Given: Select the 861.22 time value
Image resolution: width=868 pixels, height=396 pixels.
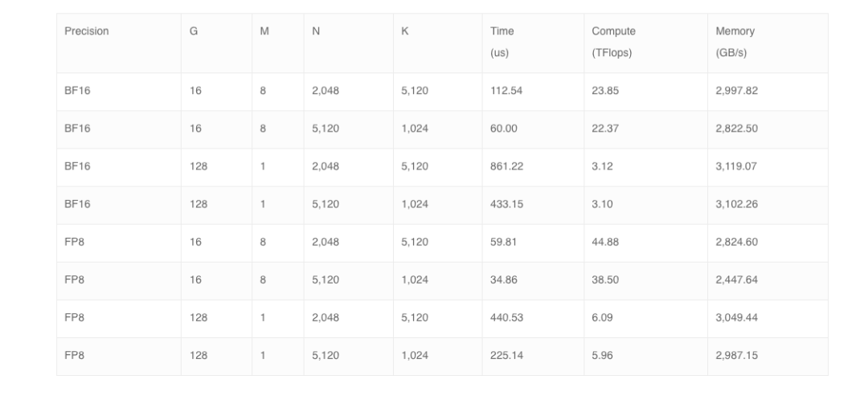Looking at the screenshot, I should tap(506, 166).
